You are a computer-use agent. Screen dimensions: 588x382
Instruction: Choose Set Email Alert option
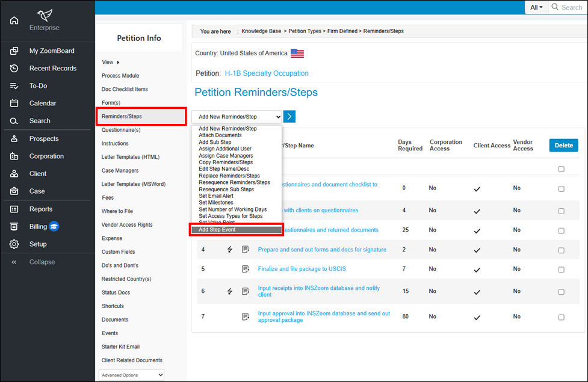click(x=216, y=196)
